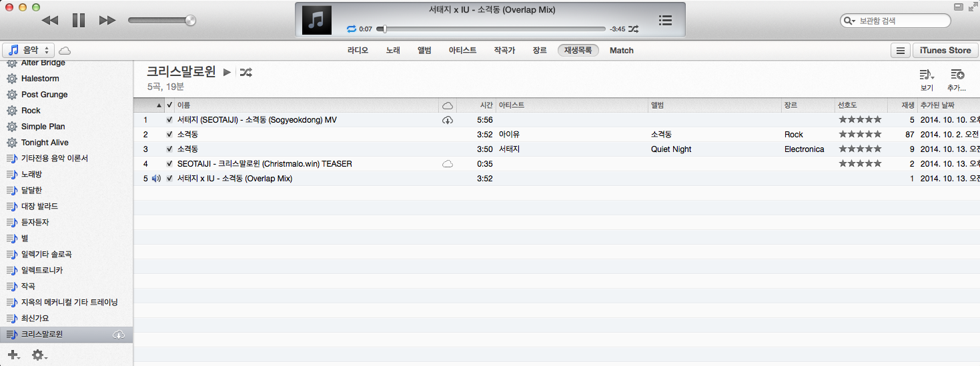Open the 최신가요 playlist in sidebar

35,319
